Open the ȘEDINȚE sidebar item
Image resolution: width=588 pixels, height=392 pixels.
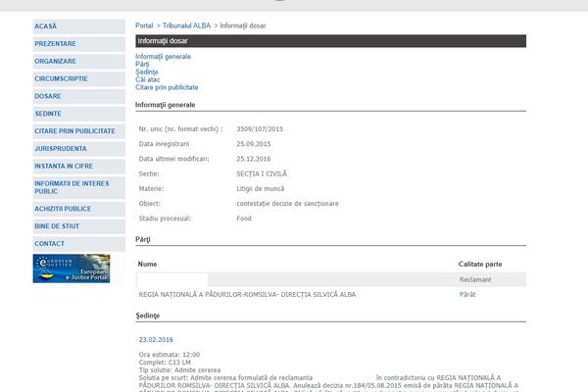pyautogui.click(x=48, y=114)
